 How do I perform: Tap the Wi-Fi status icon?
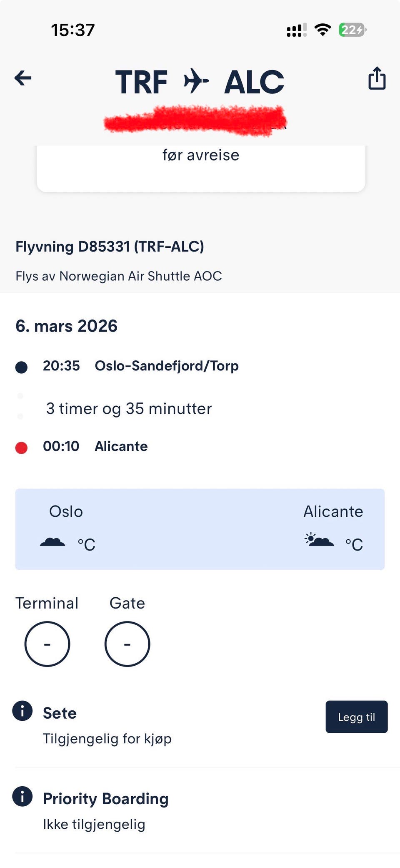point(322,30)
